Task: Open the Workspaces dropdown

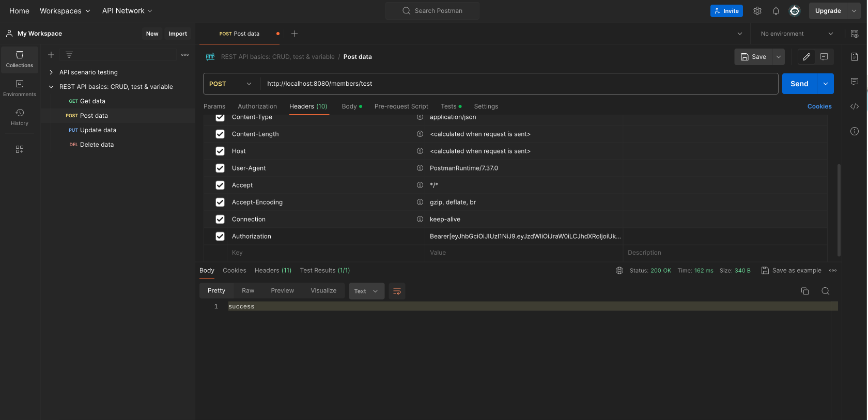Action: coord(65,11)
